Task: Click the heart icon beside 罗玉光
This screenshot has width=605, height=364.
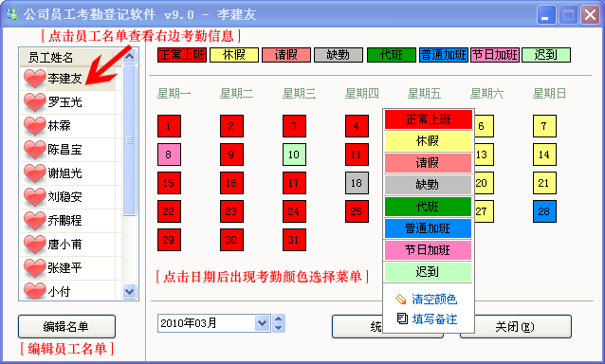Action: (x=34, y=102)
